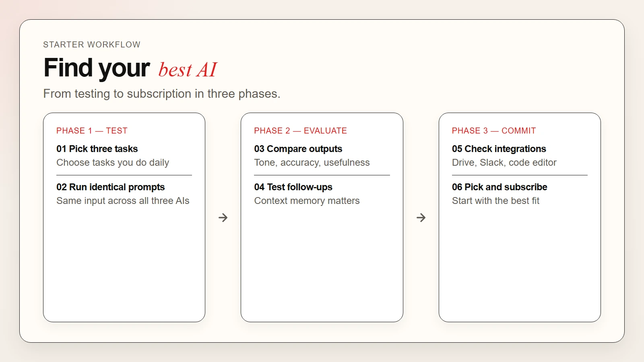The height and width of the screenshot is (362, 644).
Task: Select the 'PHASE 2 — EVALUATE' label
Action: coord(300,131)
